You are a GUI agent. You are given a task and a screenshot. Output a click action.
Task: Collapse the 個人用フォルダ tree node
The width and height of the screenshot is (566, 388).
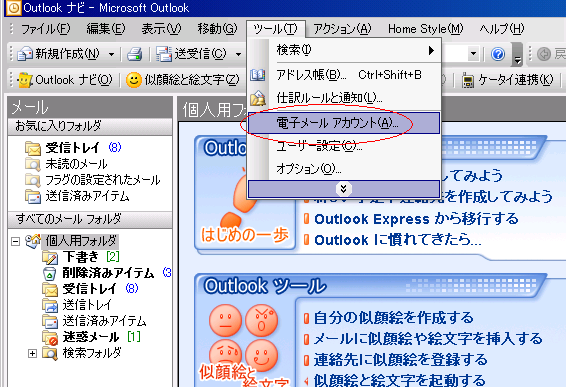[15, 241]
